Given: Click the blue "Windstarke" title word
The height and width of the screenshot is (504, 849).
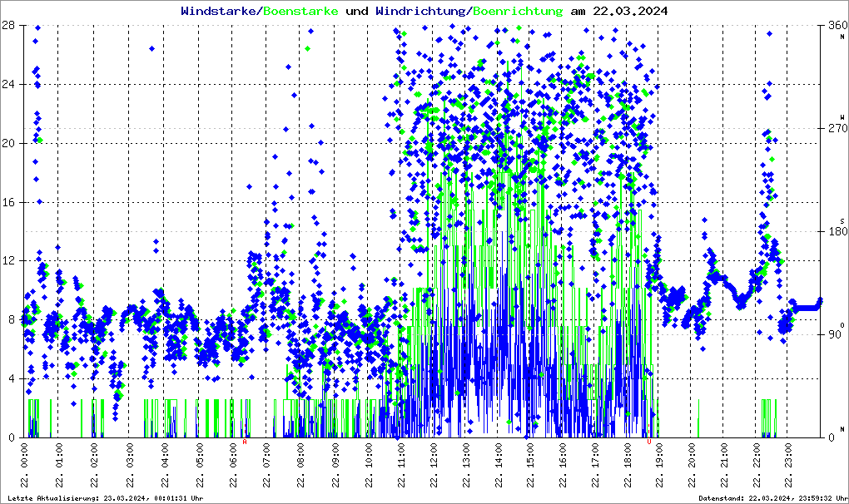Looking at the screenshot, I should (x=220, y=12).
